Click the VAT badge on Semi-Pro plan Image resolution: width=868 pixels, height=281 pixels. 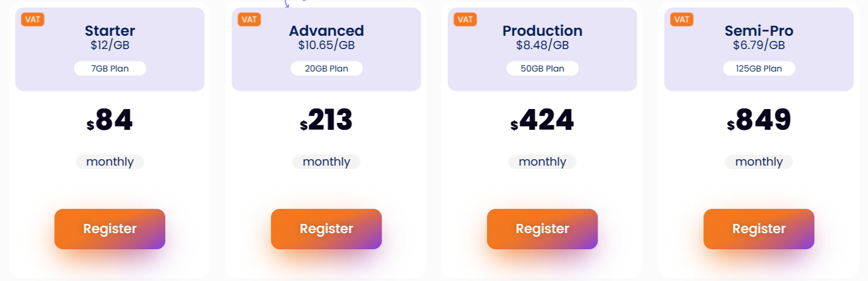(x=681, y=19)
